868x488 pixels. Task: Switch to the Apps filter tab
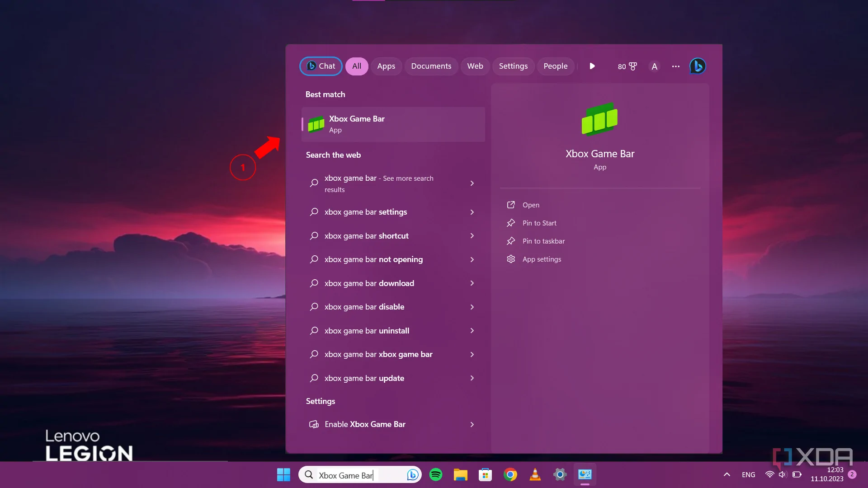pos(386,66)
